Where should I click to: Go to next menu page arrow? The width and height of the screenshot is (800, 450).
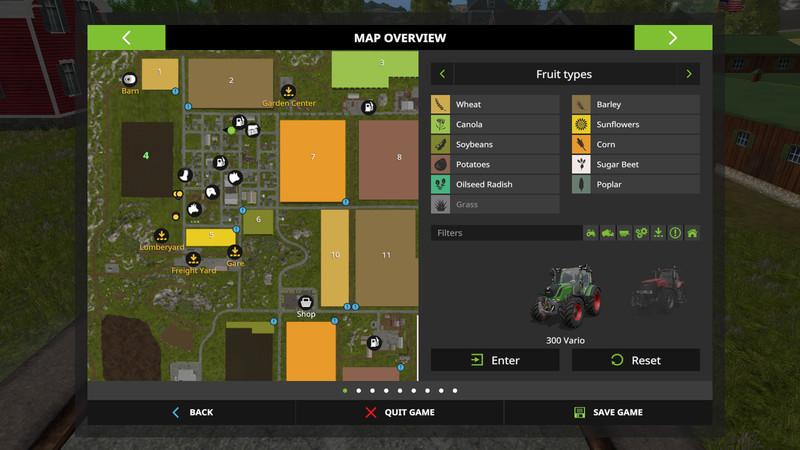672,38
